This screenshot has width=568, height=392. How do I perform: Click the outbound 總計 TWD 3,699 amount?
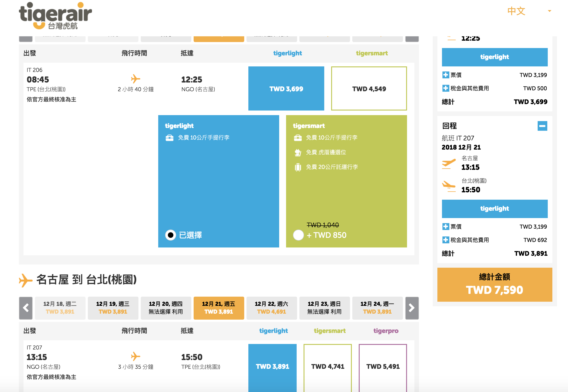[x=530, y=102]
